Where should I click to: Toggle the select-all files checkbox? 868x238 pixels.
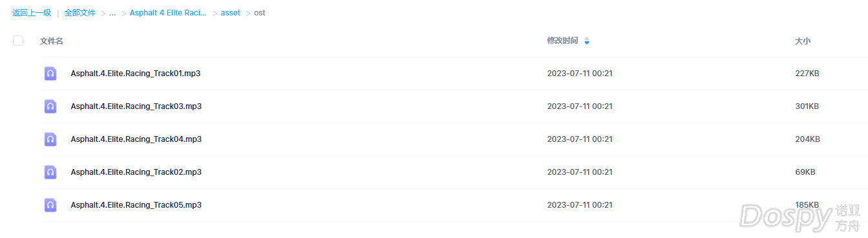(x=18, y=41)
